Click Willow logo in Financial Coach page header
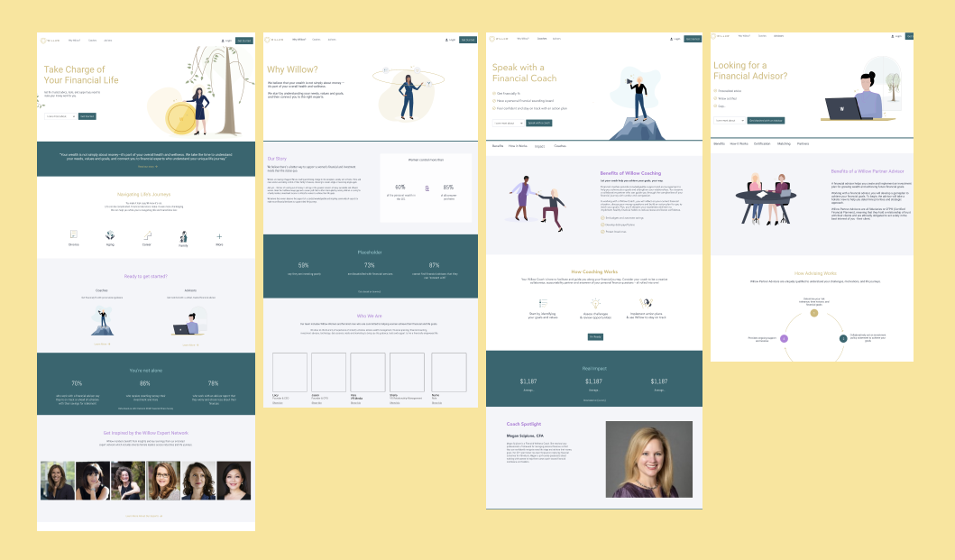This screenshot has width=955, height=560. click(499, 39)
